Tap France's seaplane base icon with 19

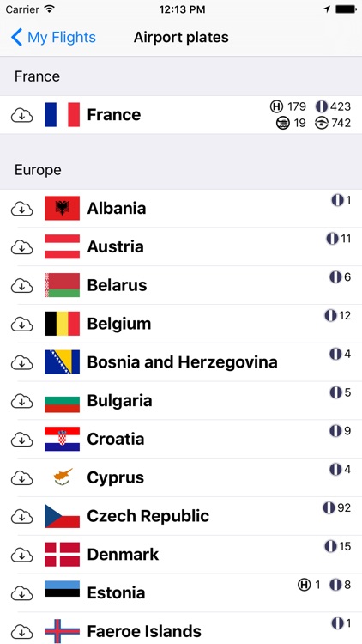click(283, 123)
